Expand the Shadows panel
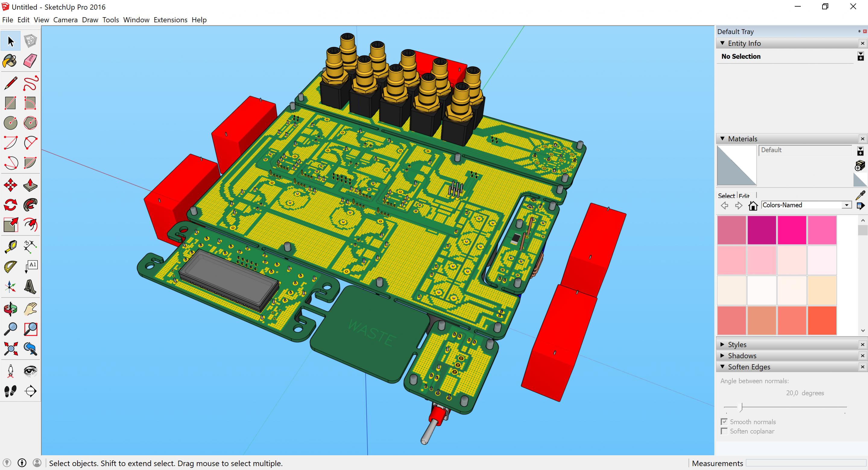868x470 pixels. click(x=722, y=355)
